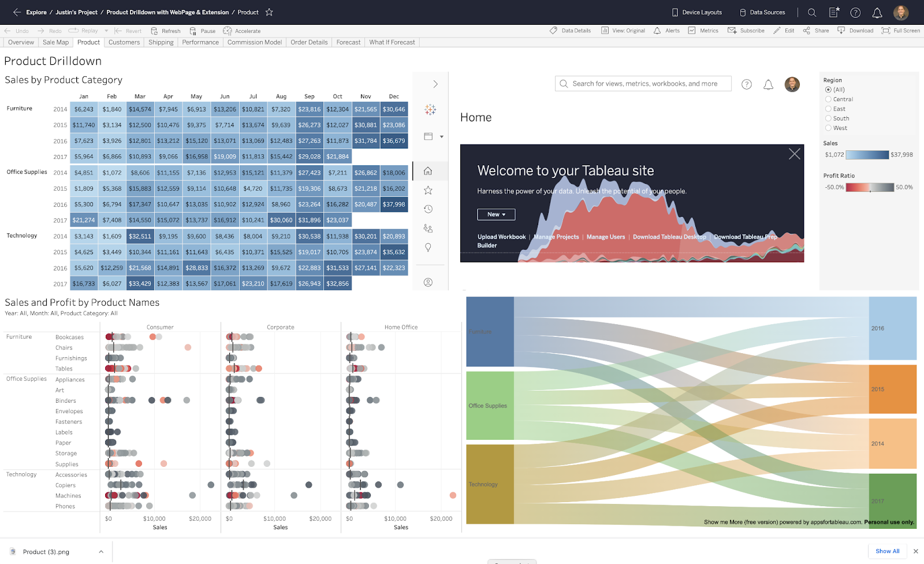The width and height of the screenshot is (924, 564).
Task: Choose Central in the Region filter
Action: (x=828, y=99)
